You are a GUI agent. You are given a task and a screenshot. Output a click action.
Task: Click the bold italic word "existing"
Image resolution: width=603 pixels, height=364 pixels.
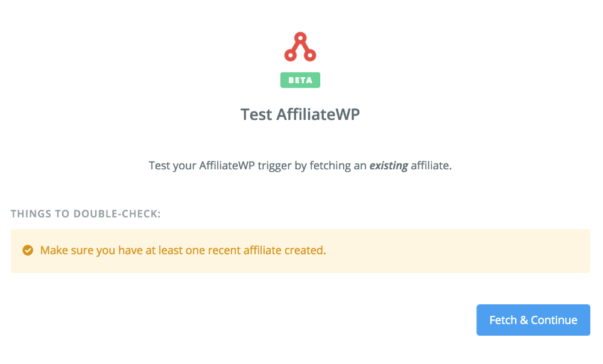click(x=388, y=166)
